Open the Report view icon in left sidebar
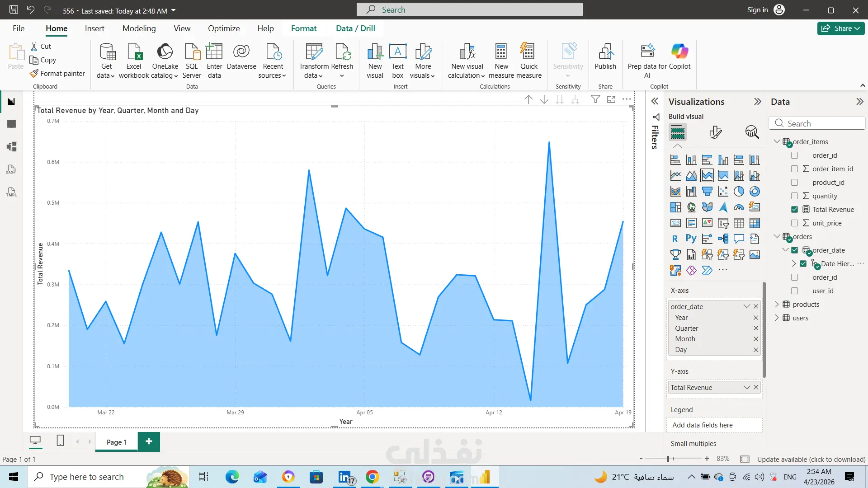The image size is (868, 488). tap(12, 102)
